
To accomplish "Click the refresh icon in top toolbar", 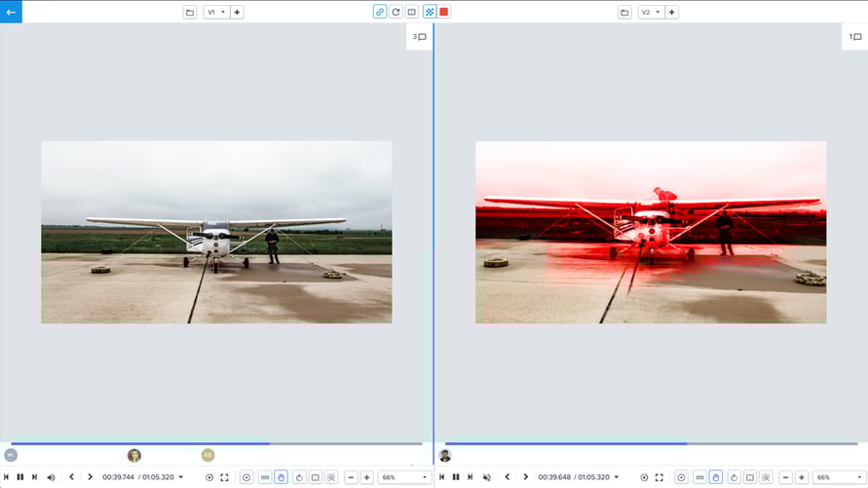I will 396,12.
